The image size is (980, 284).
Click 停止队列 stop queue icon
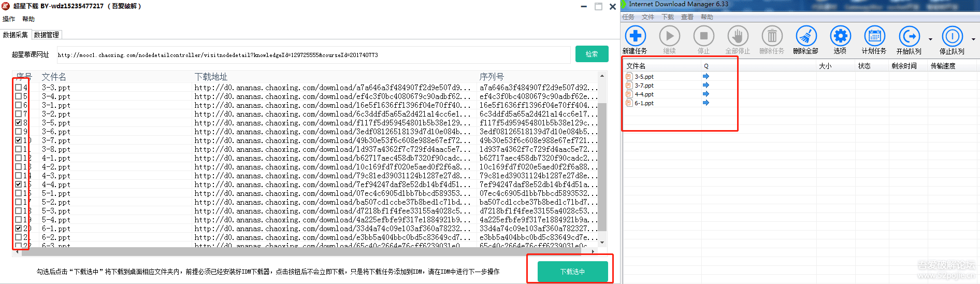click(952, 36)
